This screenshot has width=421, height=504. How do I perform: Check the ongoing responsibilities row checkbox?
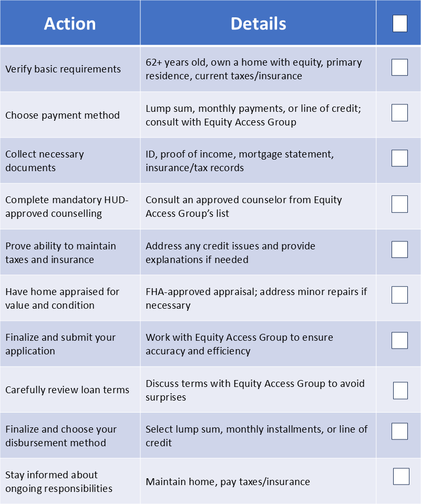click(401, 476)
